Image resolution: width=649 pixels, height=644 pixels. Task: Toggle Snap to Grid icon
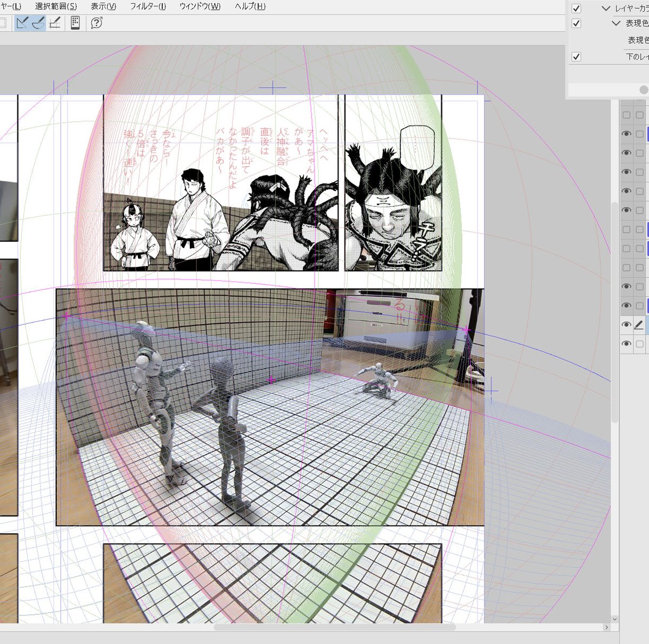click(55, 23)
